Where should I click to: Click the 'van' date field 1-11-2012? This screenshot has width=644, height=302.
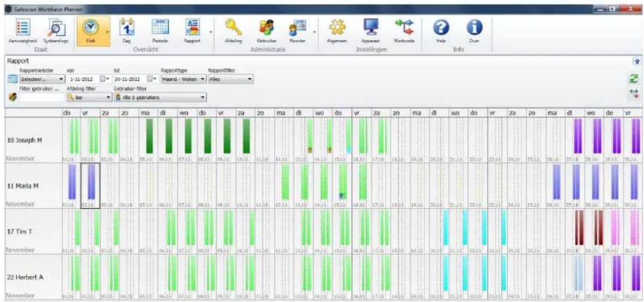click(84, 79)
